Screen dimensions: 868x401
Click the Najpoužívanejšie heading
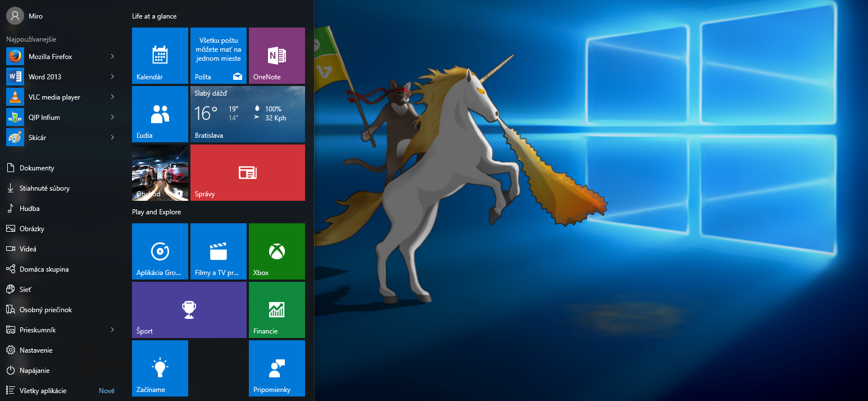(x=31, y=39)
